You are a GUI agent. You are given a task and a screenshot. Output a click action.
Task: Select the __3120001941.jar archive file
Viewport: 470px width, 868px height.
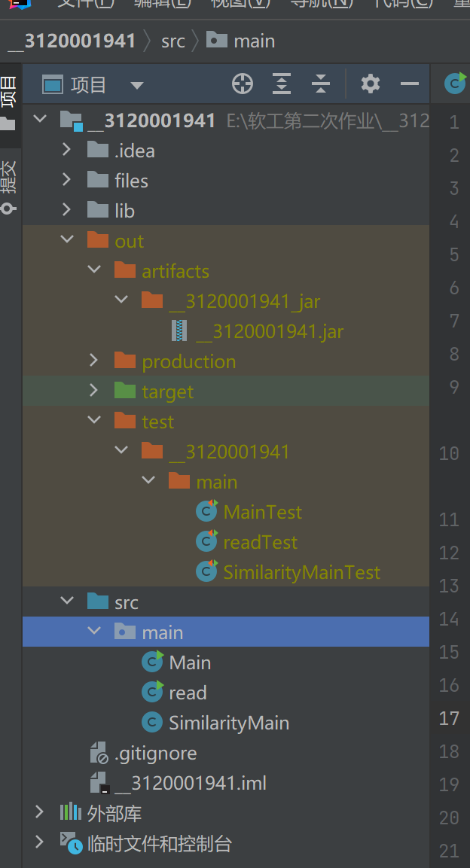[x=269, y=331]
